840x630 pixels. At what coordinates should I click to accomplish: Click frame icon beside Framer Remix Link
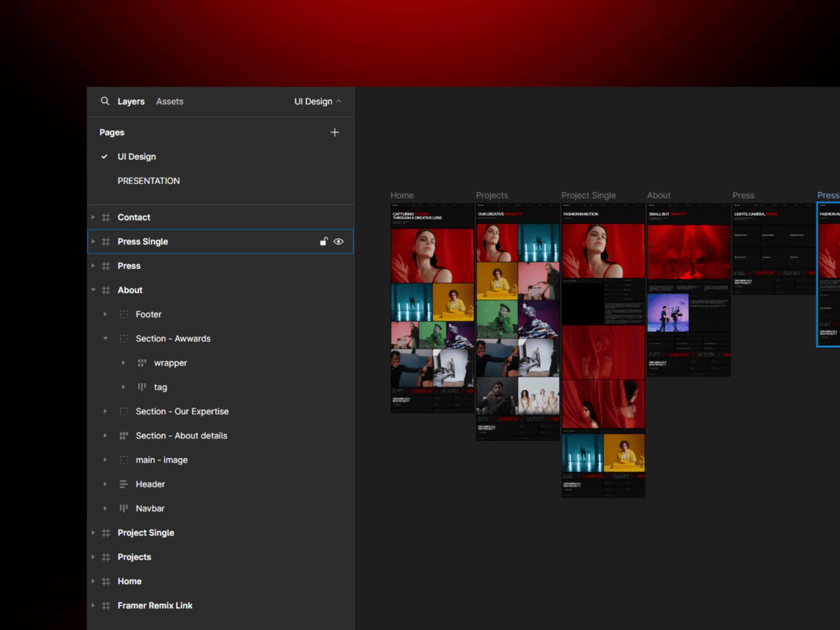[x=106, y=605]
